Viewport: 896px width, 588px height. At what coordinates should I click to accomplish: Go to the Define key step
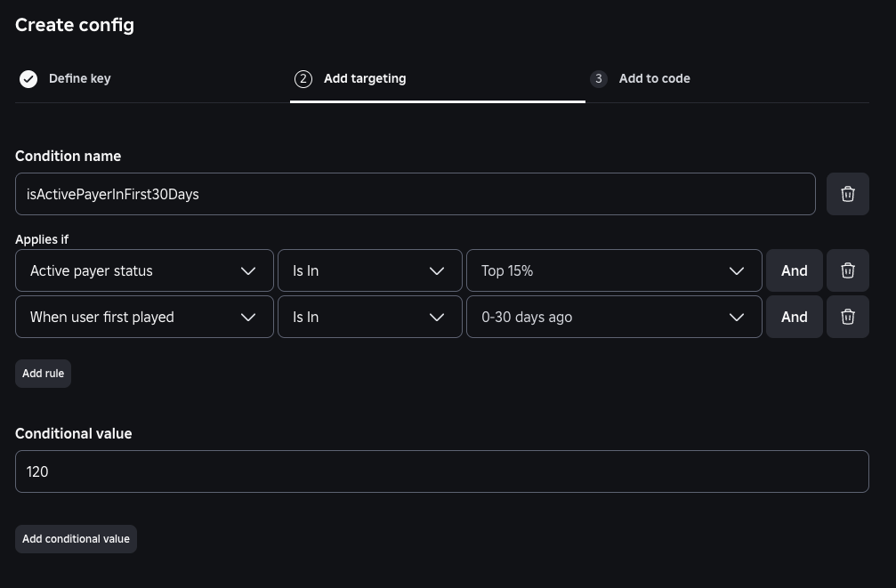(x=79, y=78)
